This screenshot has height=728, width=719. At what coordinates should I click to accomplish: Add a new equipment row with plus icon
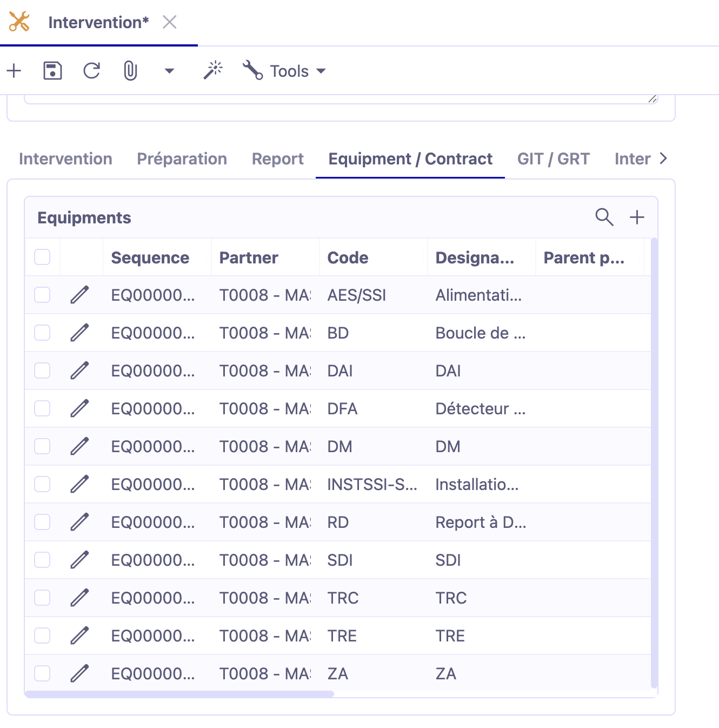[x=637, y=217]
